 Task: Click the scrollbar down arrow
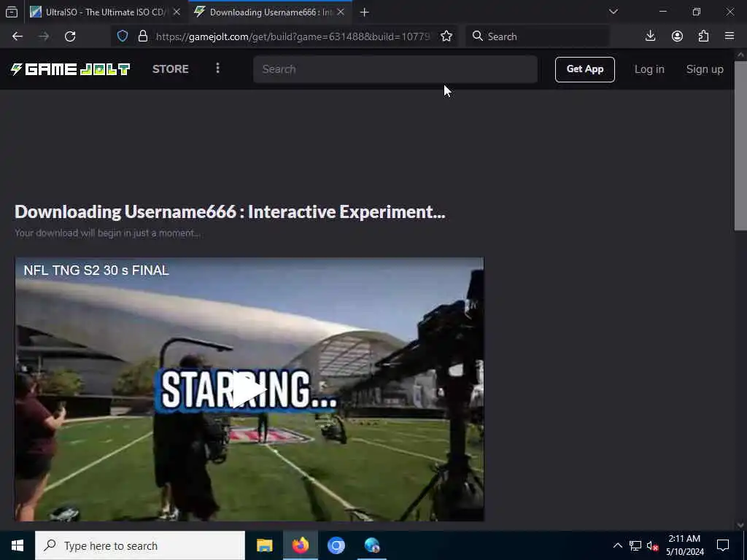coord(740,525)
